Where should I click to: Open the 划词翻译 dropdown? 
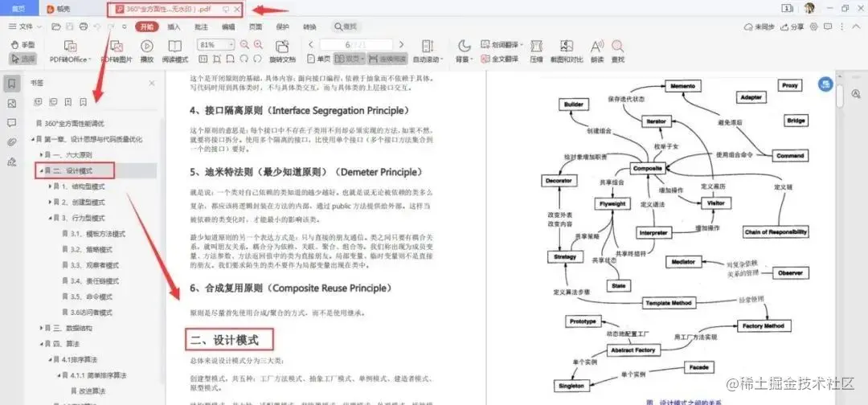point(502,45)
